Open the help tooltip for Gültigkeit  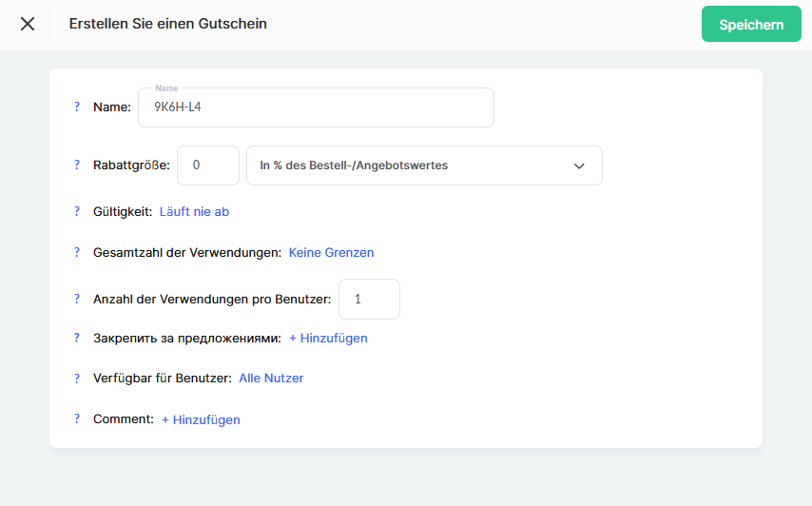77,212
